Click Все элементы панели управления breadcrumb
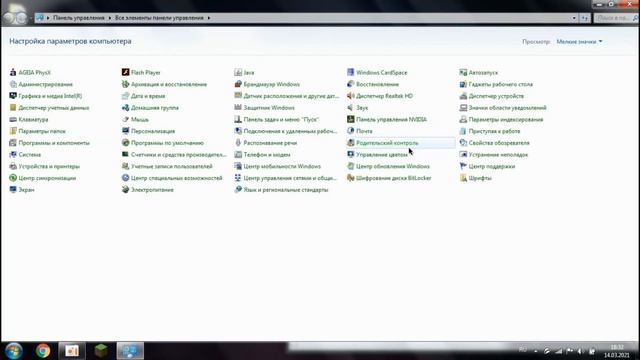 [159, 18]
